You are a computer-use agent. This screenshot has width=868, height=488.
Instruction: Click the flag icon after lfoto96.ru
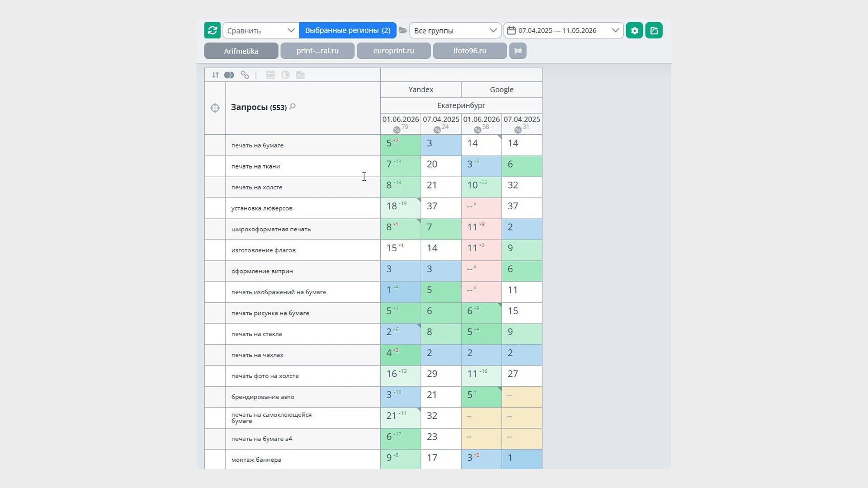tap(518, 51)
